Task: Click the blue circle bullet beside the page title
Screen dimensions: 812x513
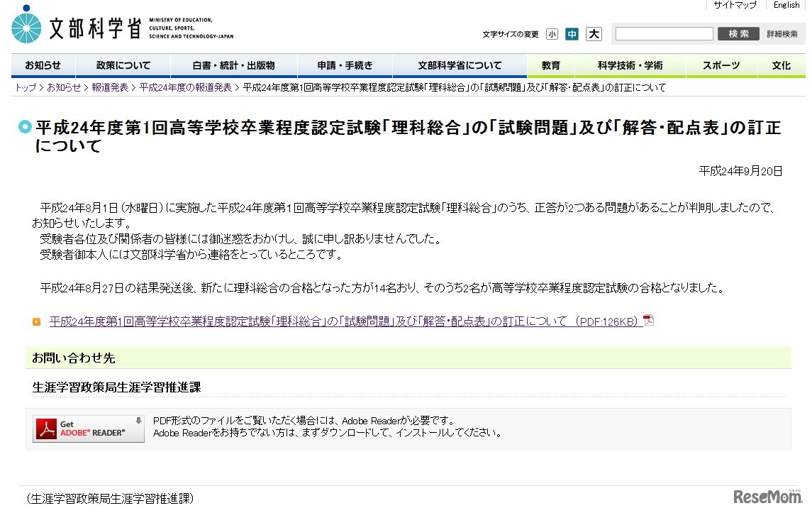Action: [x=24, y=128]
